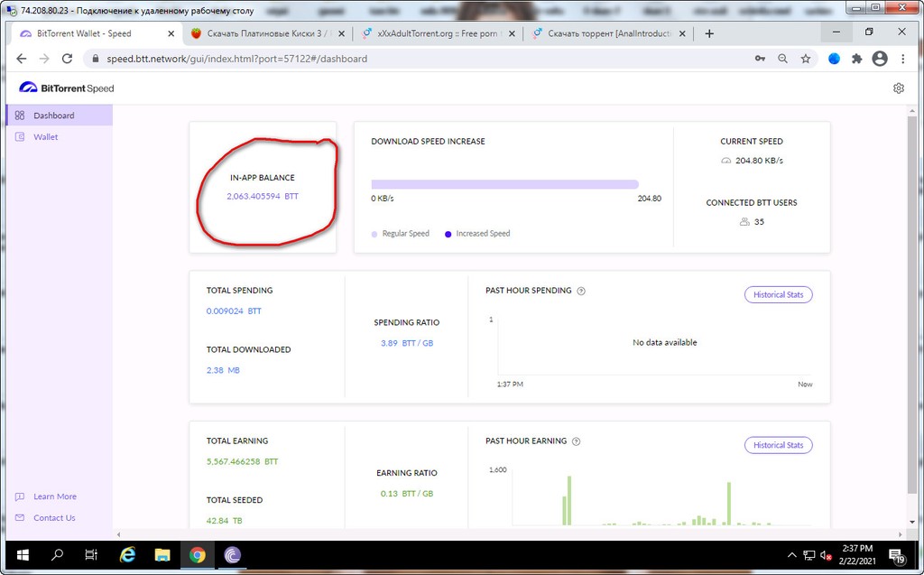
Task: Open the Chrome profile avatar
Action: click(880, 59)
